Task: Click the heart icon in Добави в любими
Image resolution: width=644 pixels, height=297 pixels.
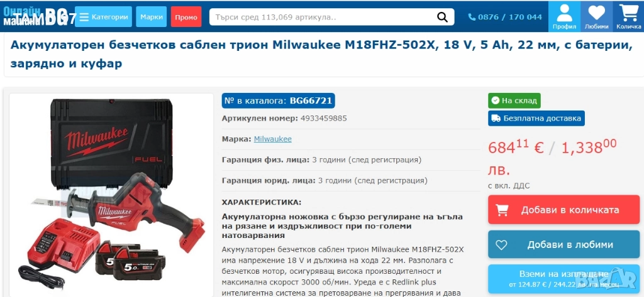Action: point(501,245)
